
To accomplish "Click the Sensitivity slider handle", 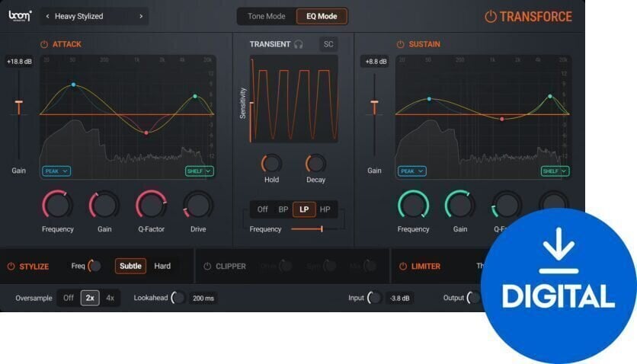I will [x=252, y=104].
